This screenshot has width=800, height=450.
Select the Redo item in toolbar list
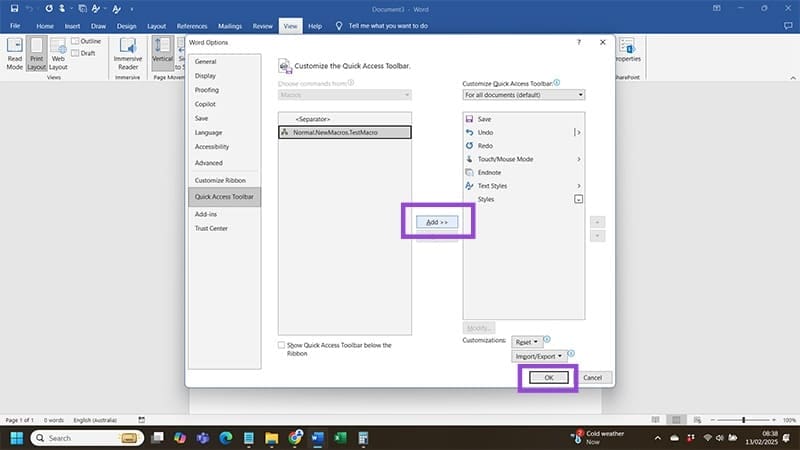click(486, 146)
